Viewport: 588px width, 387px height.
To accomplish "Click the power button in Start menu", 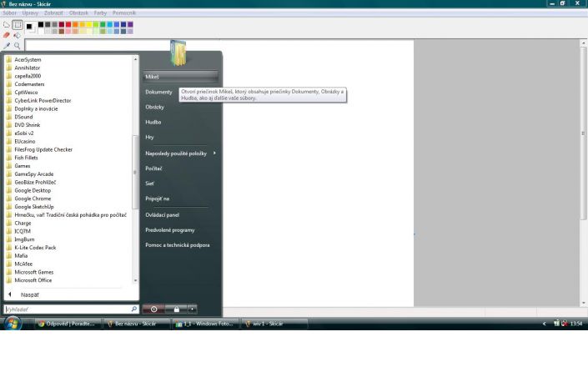I will 153,309.
